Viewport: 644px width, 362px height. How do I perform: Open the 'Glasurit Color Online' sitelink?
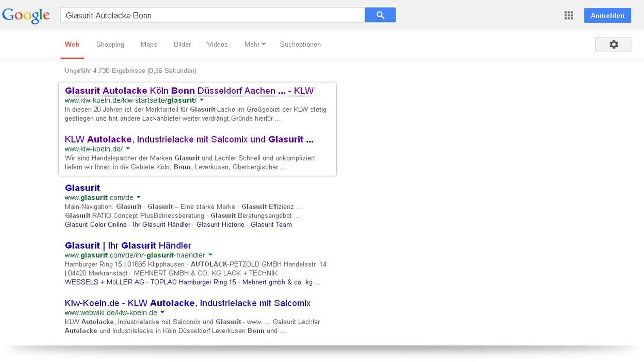click(96, 225)
